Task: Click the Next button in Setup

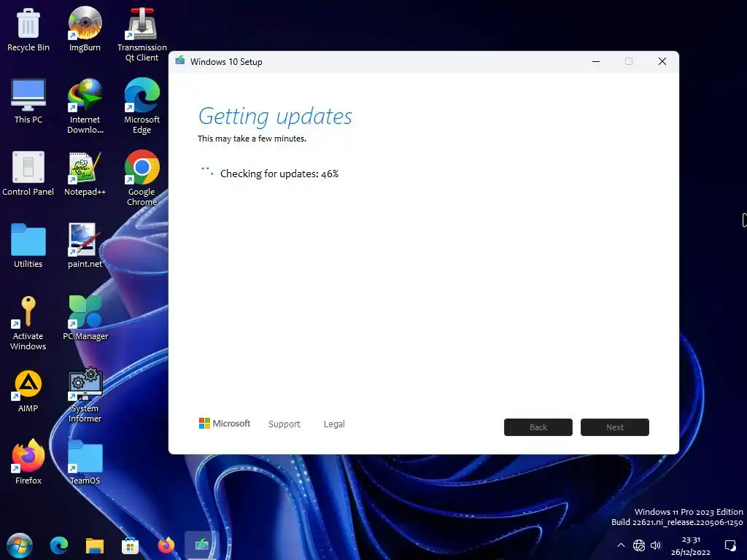Action: point(615,427)
